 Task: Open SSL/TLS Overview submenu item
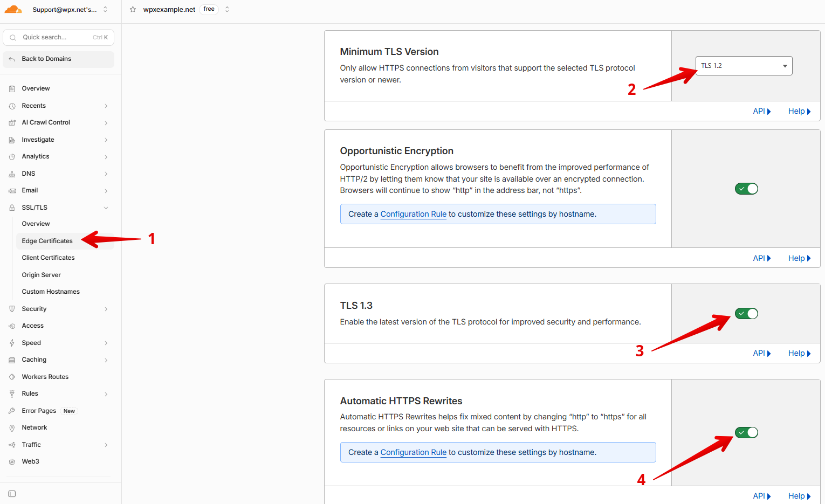click(36, 224)
